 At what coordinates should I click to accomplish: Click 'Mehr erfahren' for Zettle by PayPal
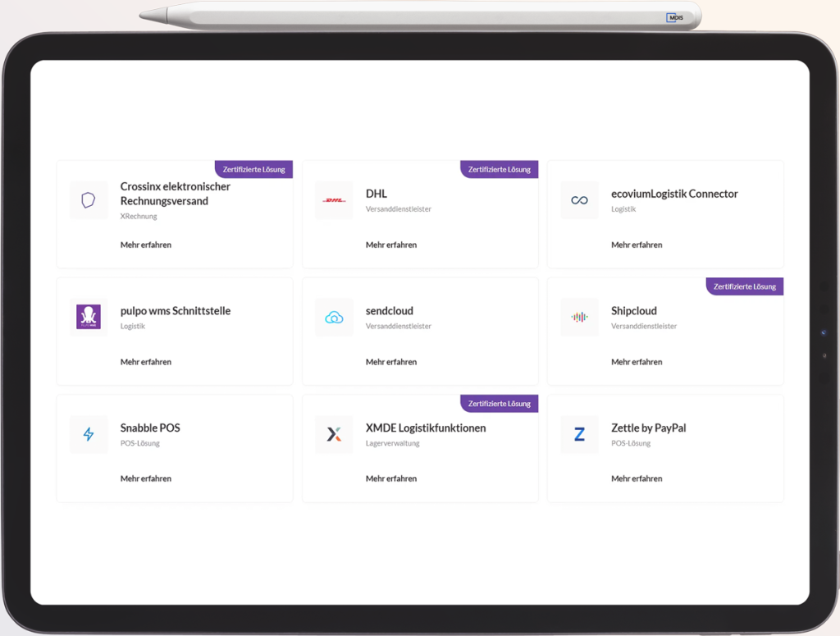coord(636,478)
